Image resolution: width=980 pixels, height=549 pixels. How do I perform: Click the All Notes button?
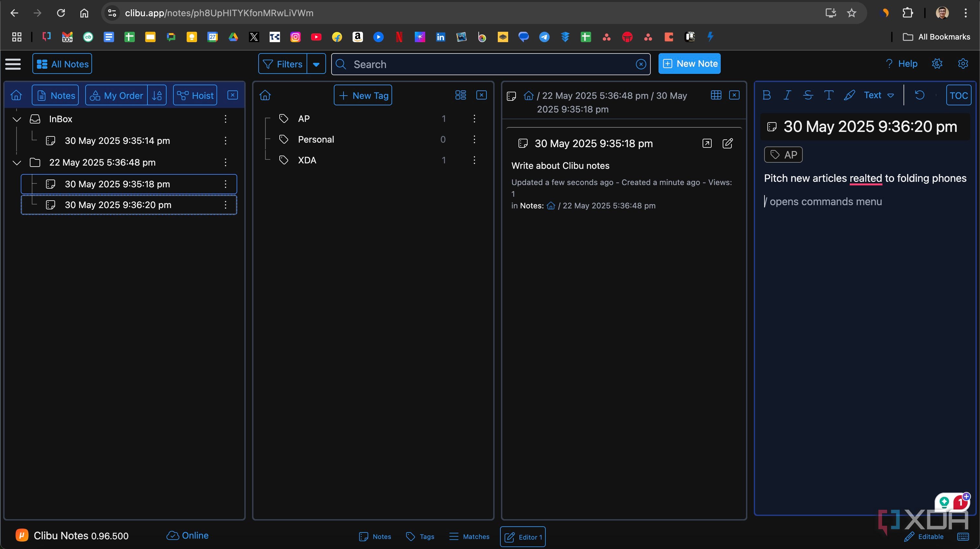pyautogui.click(x=63, y=64)
